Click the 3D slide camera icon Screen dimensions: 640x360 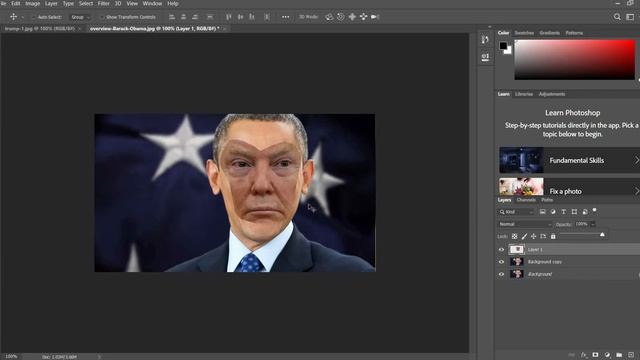tap(363, 17)
